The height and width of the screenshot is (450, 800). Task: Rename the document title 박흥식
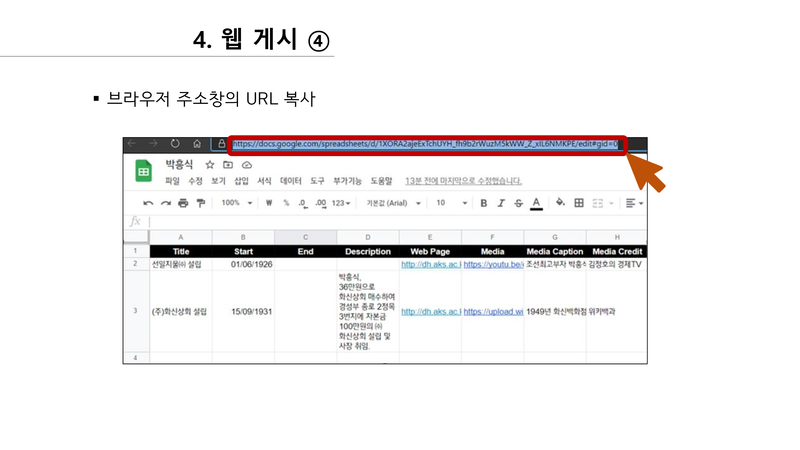pos(179,164)
